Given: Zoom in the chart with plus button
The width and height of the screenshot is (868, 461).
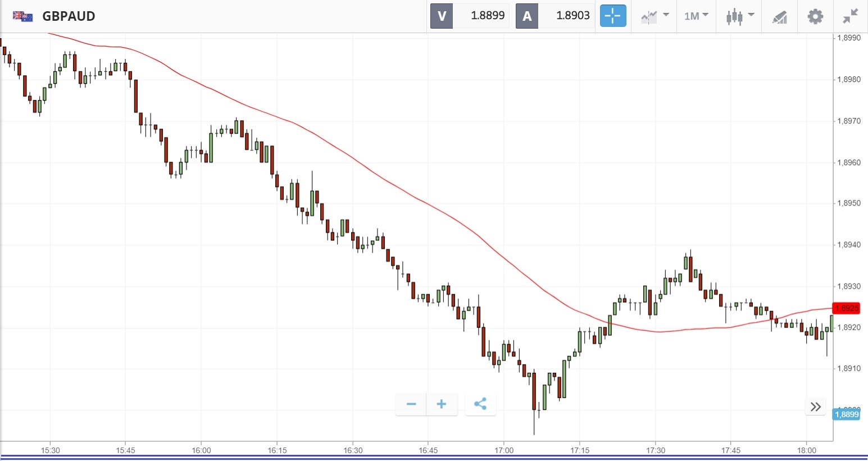Looking at the screenshot, I should click(x=442, y=404).
